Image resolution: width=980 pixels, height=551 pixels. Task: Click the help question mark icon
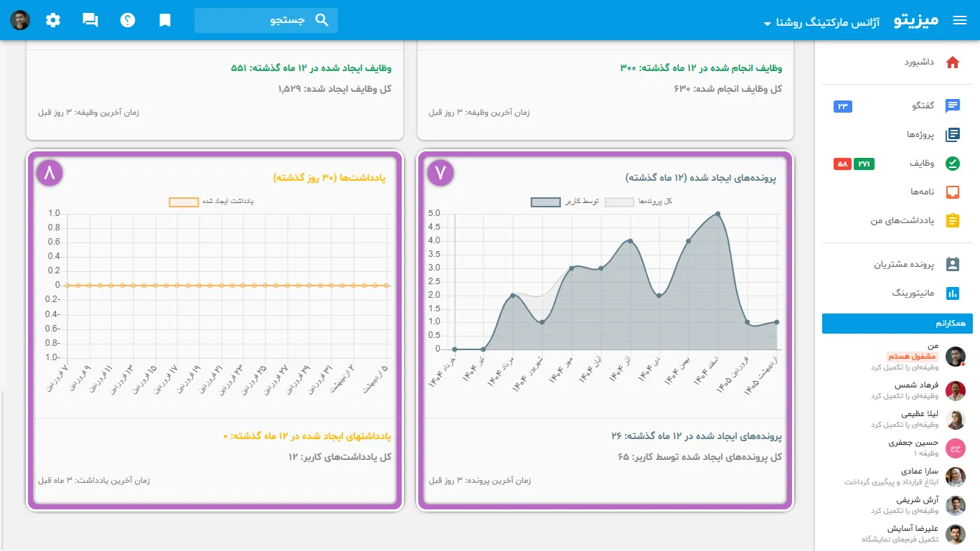point(128,20)
